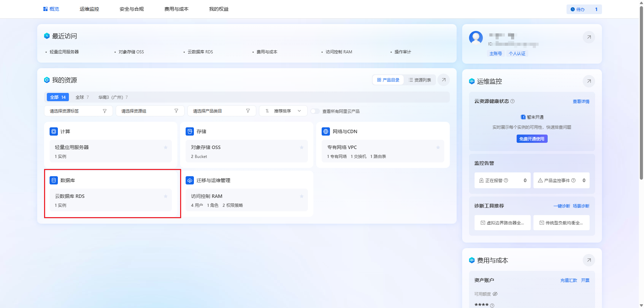Favorite 对象存储 OSS with star icon

click(302, 147)
